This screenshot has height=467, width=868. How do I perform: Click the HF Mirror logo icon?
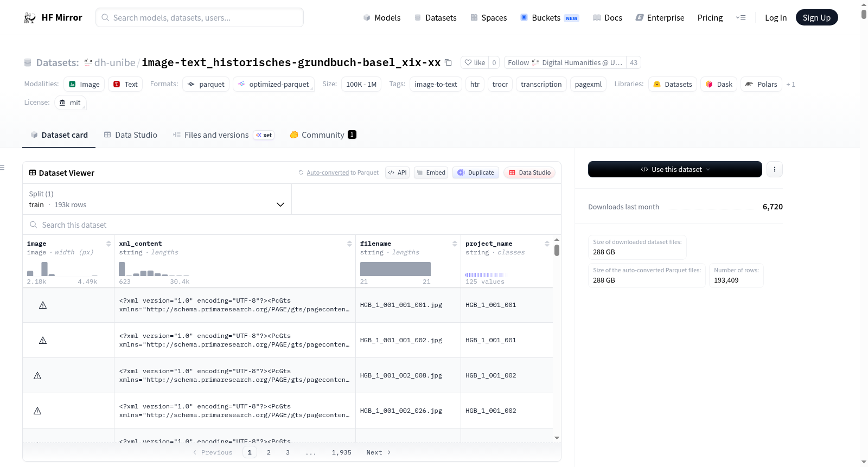(x=30, y=18)
